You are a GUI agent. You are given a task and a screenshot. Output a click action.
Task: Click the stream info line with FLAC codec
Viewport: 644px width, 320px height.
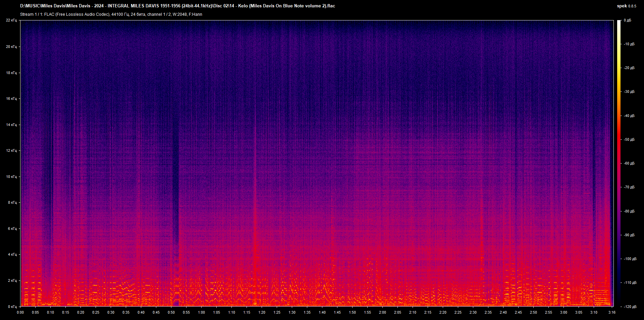click(x=111, y=14)
